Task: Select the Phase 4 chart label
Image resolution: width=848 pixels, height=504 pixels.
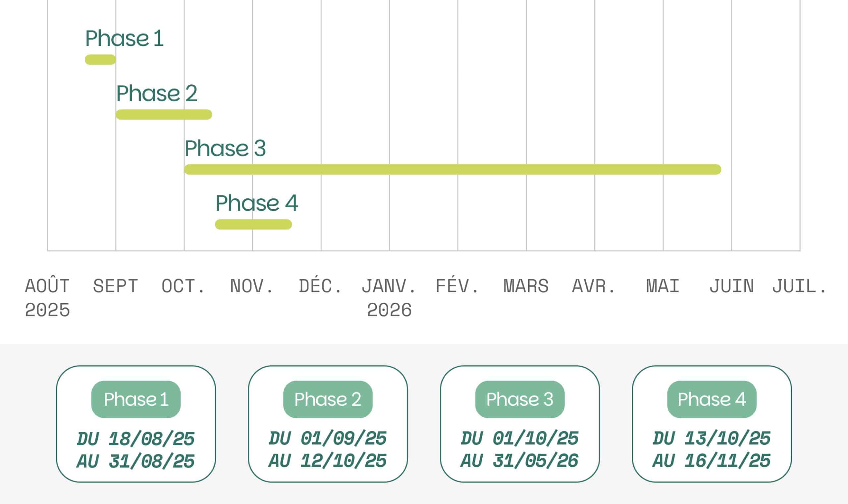Action: coord(257,203)
